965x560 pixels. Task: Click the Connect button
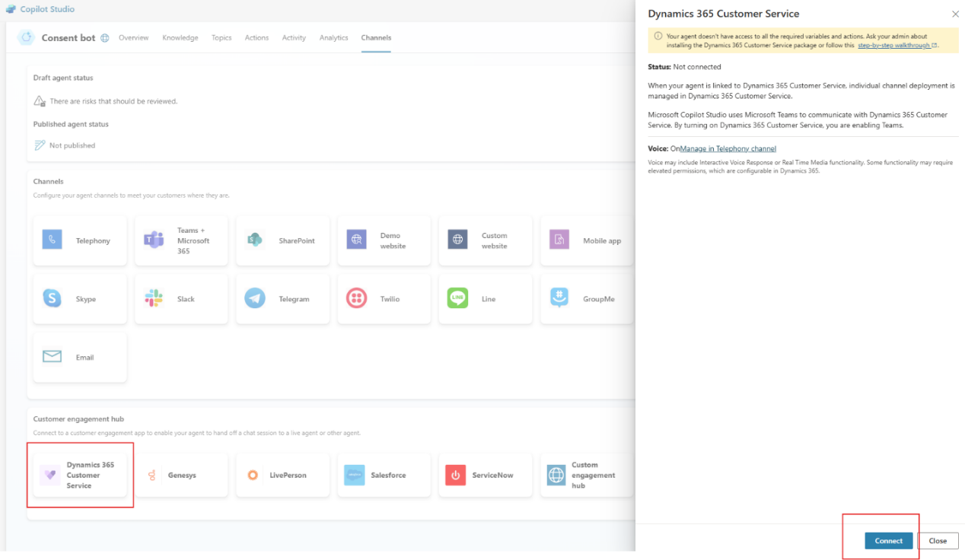click(889, 541)
